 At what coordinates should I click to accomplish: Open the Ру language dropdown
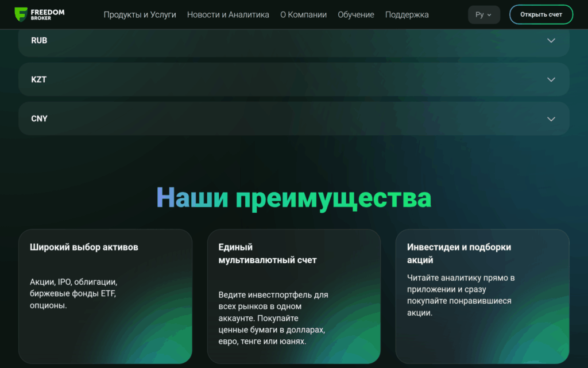(x=483, y=14)
